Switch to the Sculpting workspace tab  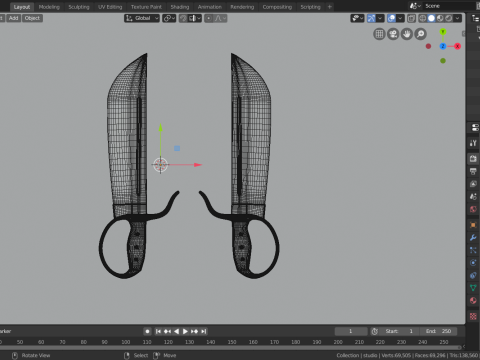(79, 7)
